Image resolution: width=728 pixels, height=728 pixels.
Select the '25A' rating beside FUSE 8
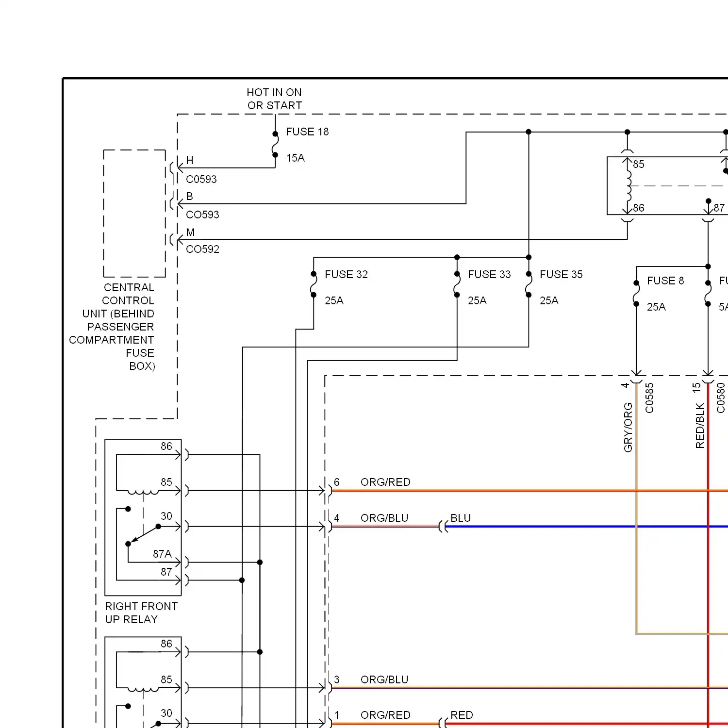point(656,307)
